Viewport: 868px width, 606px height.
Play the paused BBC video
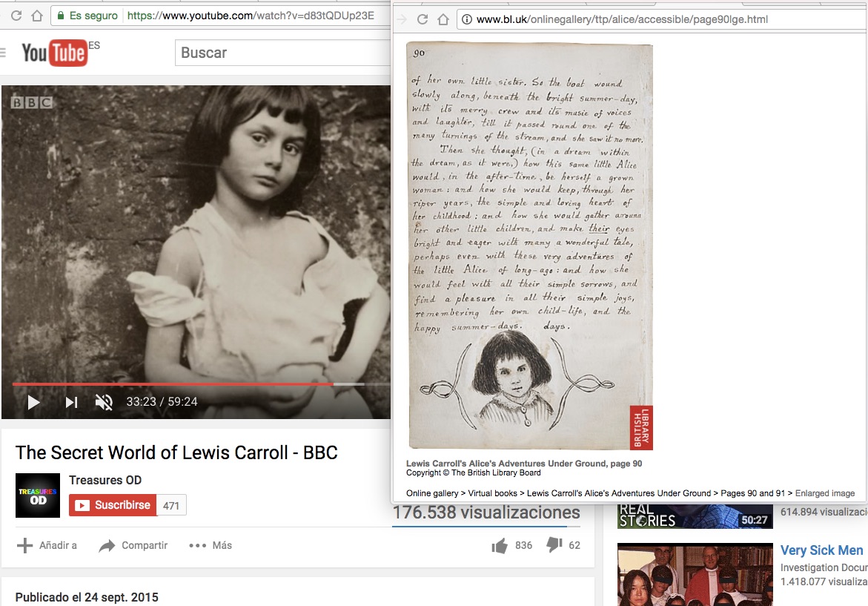33,402
